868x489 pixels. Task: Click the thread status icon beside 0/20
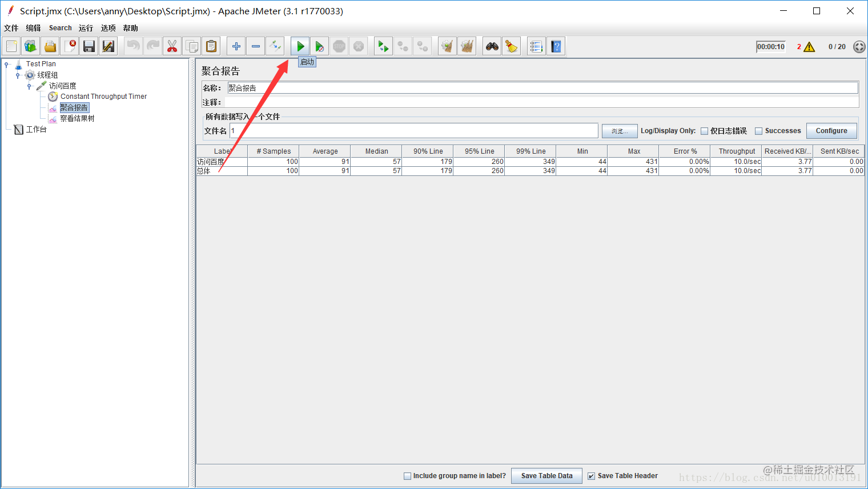pyautogui.click(x=859, y=47)
